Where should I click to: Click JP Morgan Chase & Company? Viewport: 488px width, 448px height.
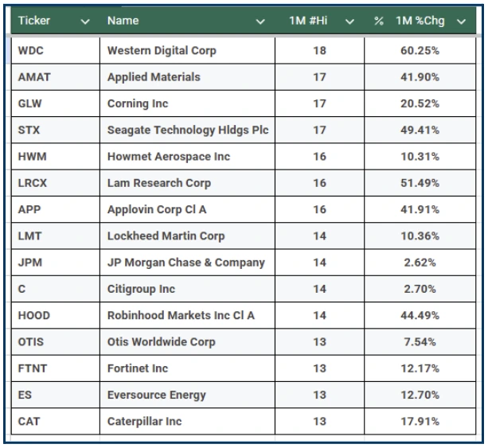185,263
